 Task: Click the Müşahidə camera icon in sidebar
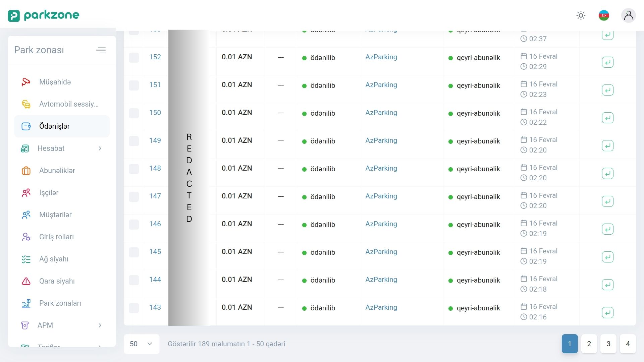click(x=26, y=82)
